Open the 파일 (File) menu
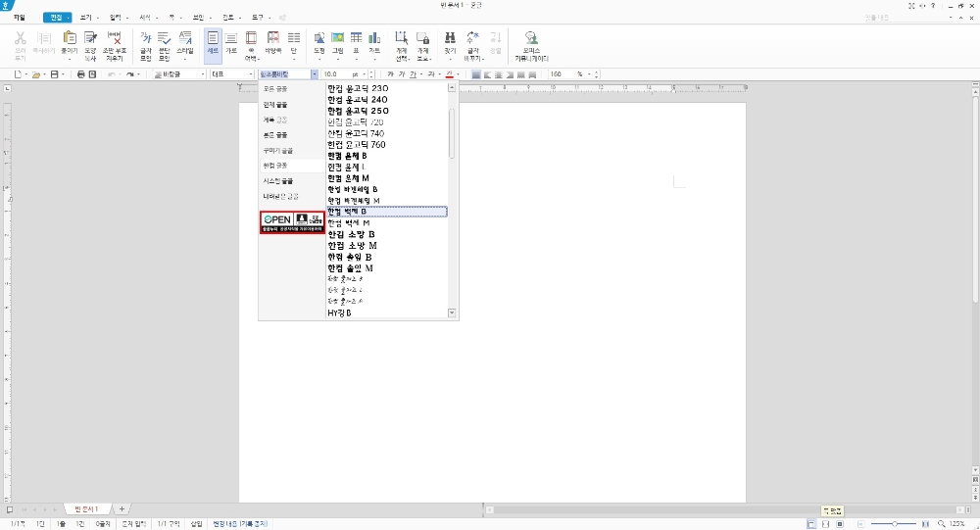 tap(20, 18)
